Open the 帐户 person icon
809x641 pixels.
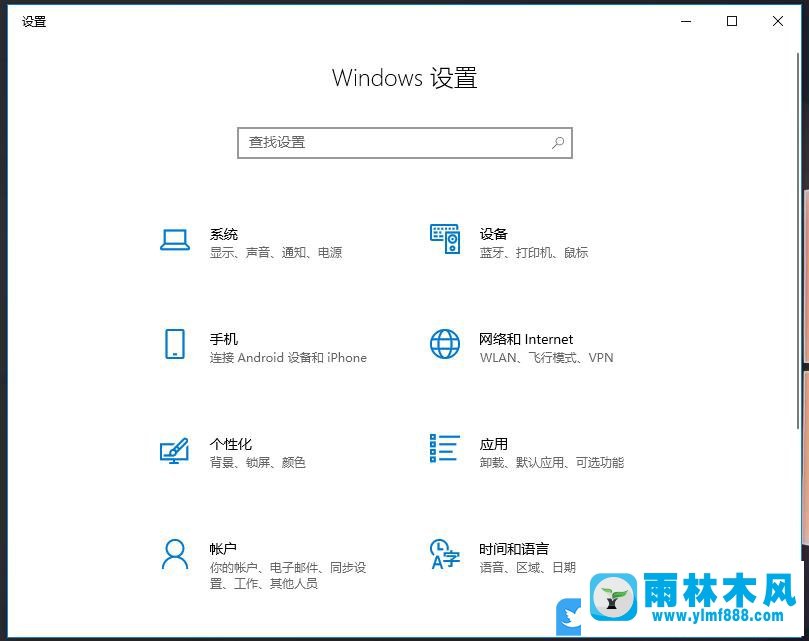click(x=175, y=554)
